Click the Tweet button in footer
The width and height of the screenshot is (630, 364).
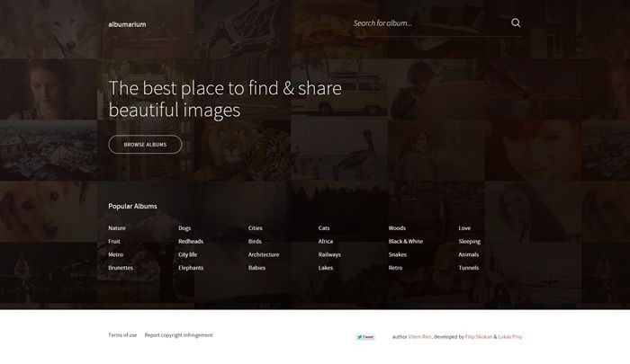(x=365, y=337)
